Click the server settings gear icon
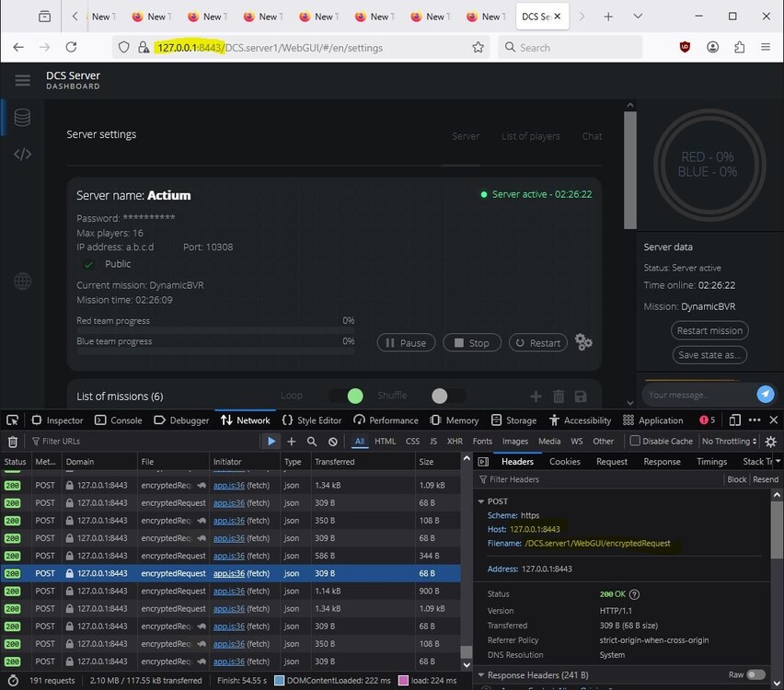 pyautogui.click(x=583, y=342)
